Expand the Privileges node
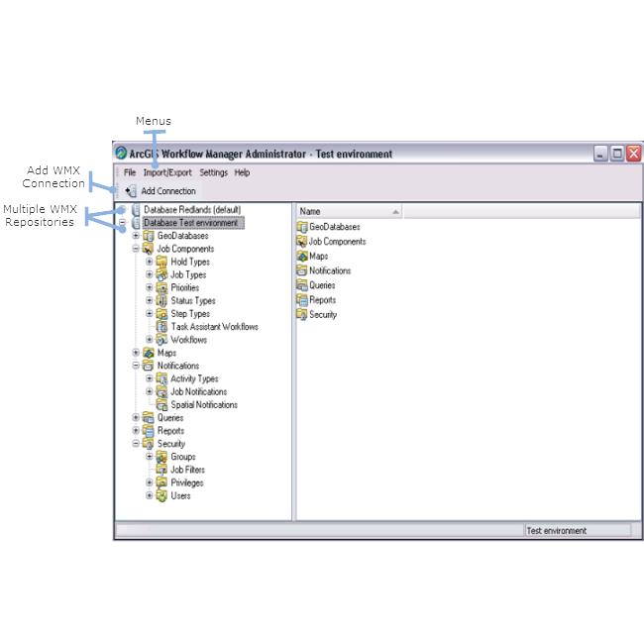644x644 pixels. coord(150,483)
